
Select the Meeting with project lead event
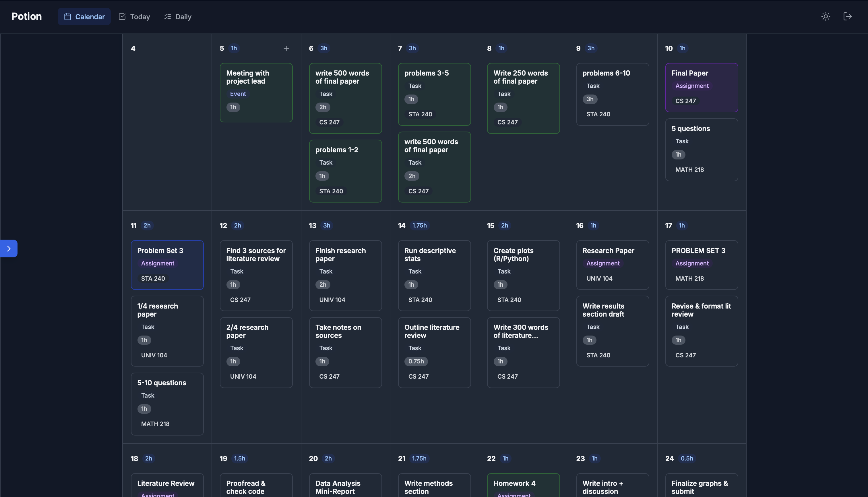coord(256,93)
